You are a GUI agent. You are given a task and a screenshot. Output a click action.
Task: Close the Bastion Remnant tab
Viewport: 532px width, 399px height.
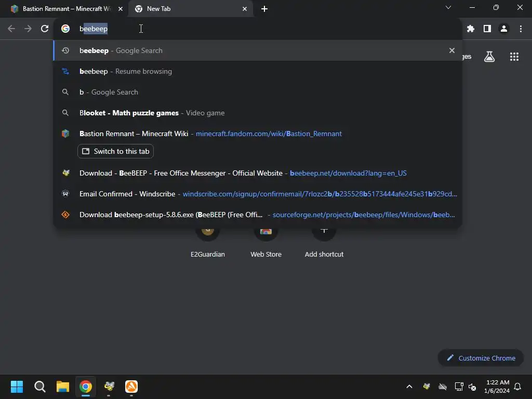point(120,9)
